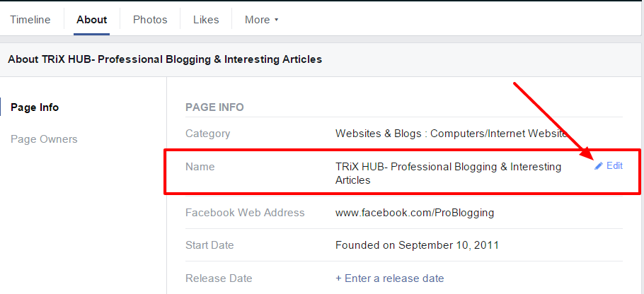The width and height of the screenshot is (644, 294).
Task: Click the pencil edit icon beside Name
Action: (x=599, y=166)
